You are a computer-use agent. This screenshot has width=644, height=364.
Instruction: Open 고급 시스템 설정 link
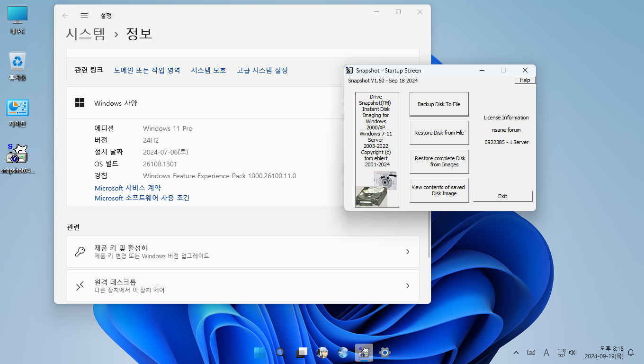262,70
